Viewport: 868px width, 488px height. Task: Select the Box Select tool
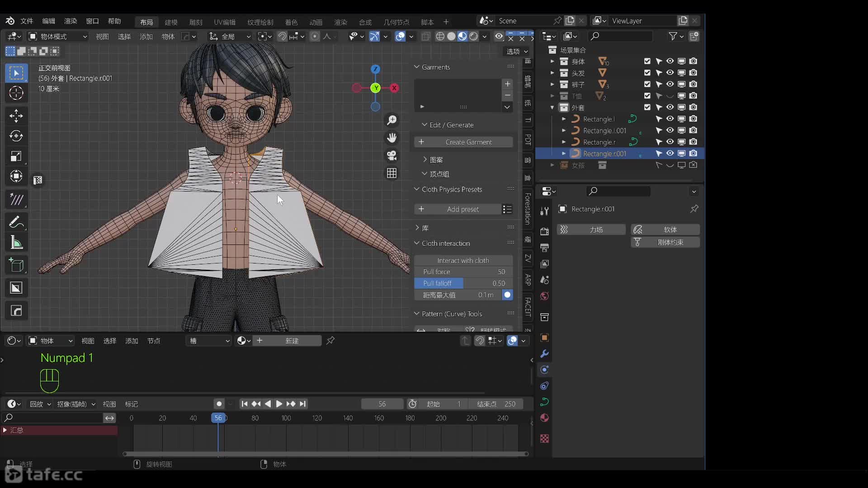(x=16, y=73)
